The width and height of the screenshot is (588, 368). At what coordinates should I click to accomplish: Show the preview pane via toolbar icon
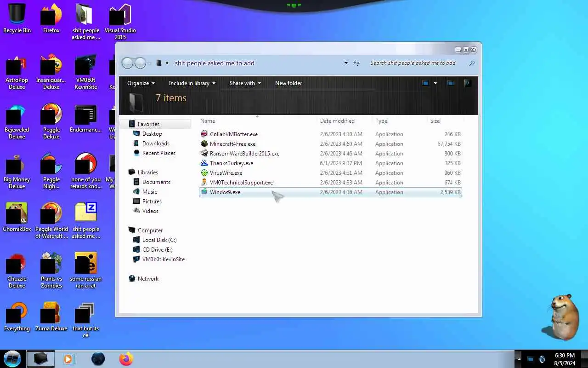point(451,83)
